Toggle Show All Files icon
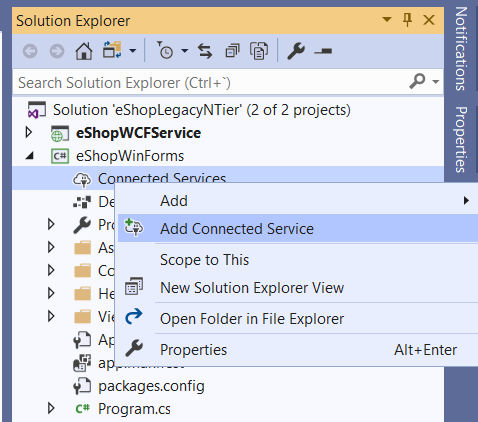Image resolution: width=478 pixels, height=422 pixels. click(259, 51)
